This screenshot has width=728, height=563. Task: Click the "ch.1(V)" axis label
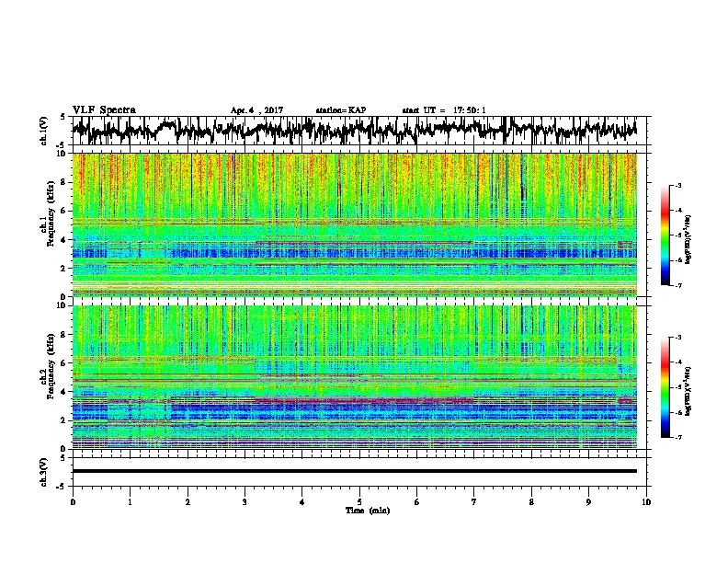44,131
